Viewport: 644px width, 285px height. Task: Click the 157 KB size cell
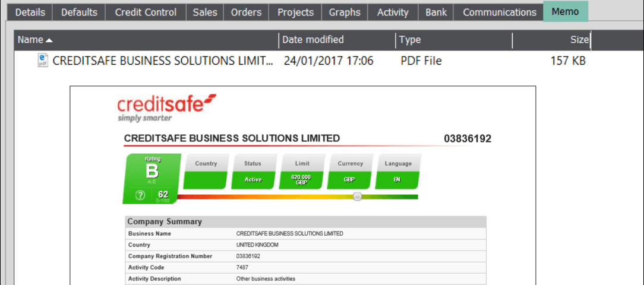point(568,61)
